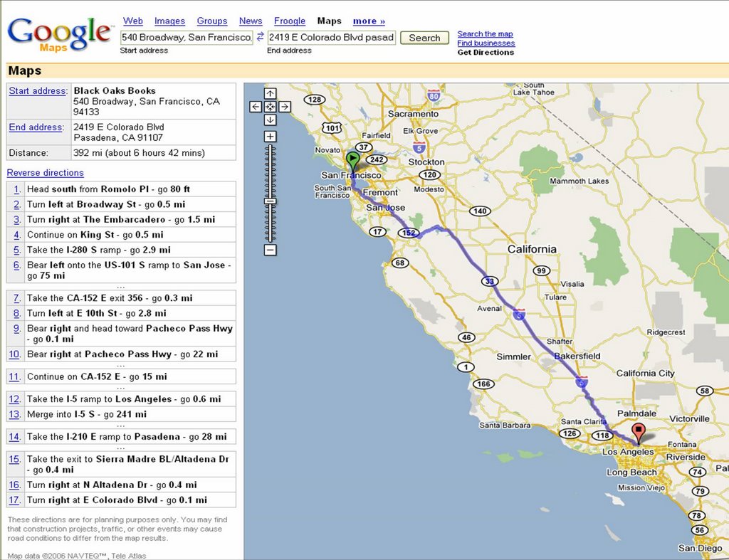Click the route 166 highway shield
The width and height of the screenshot is (729, 560).
[483, 384]
